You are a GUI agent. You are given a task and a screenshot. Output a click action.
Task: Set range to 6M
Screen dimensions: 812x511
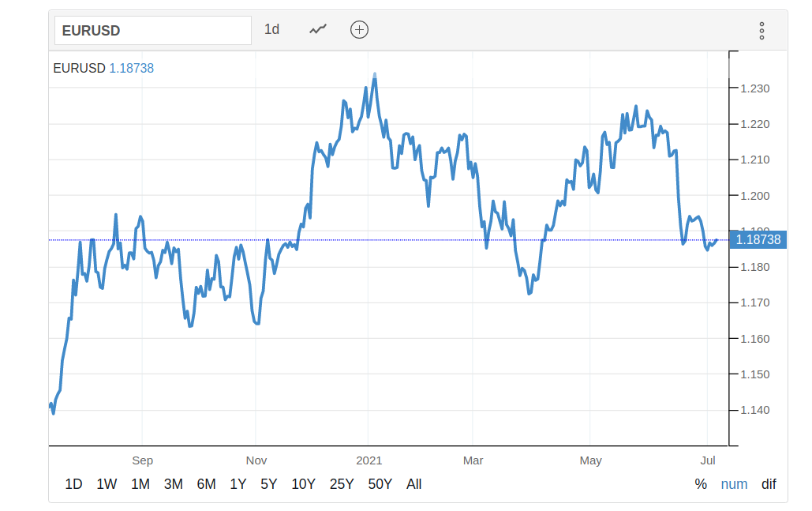point(206,484)
